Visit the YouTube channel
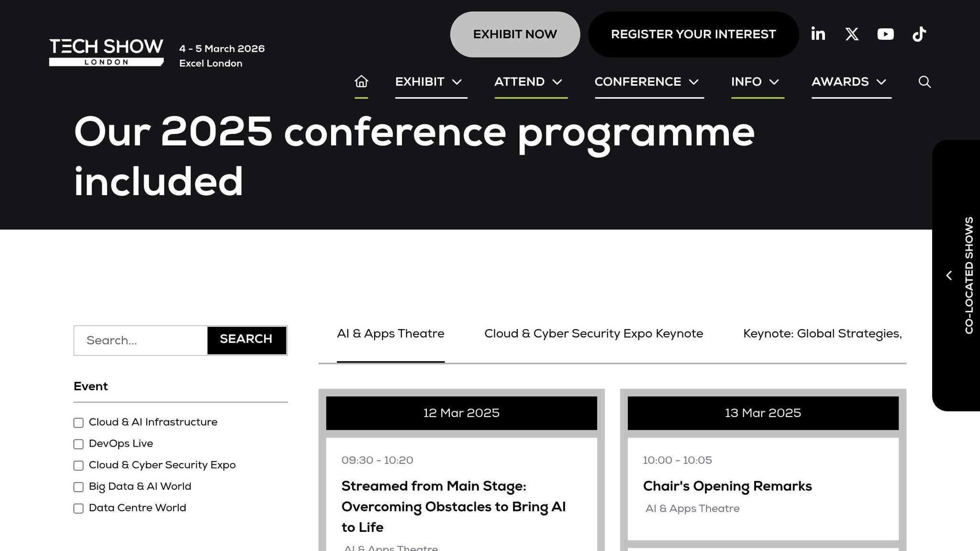Viewport: 980px width, 551px height. (x=885, y=34)
